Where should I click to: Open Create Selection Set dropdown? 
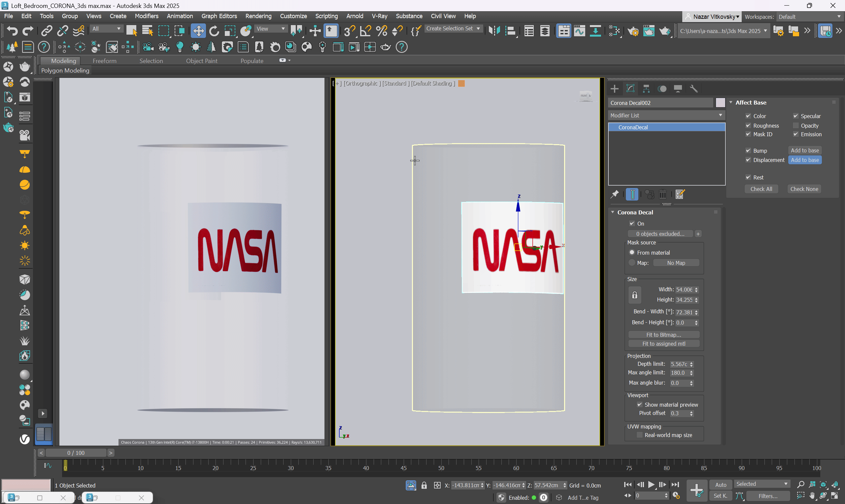(453, 29)
